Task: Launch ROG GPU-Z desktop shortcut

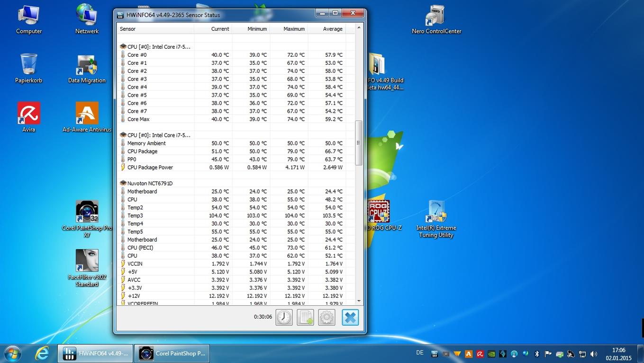Action: click(x=384, y=215)
